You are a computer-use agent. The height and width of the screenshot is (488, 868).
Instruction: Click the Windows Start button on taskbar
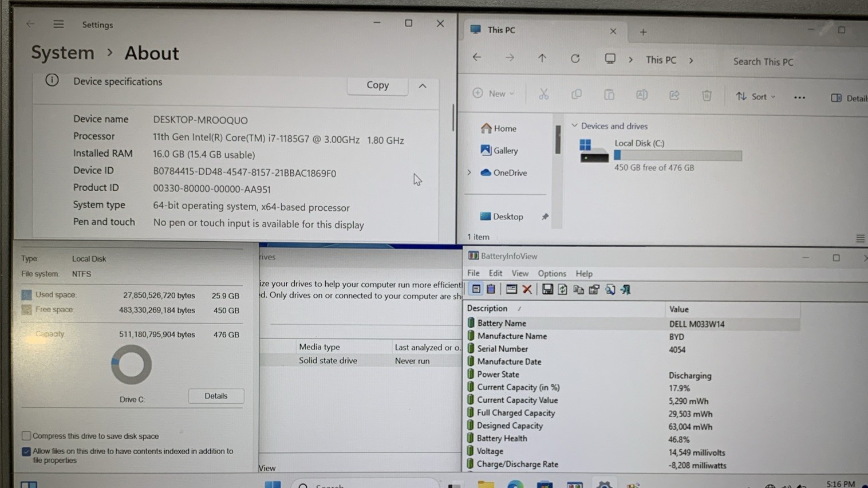tap(273, 484)
